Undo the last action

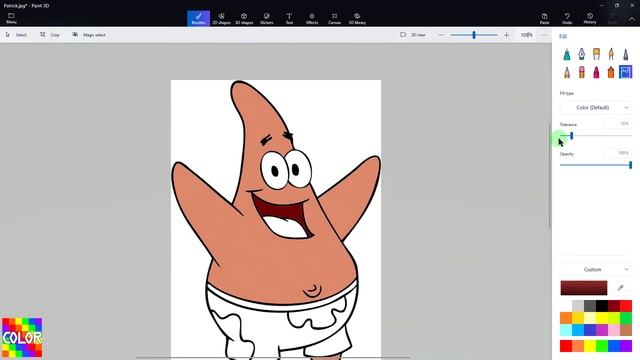coord(567,18)
